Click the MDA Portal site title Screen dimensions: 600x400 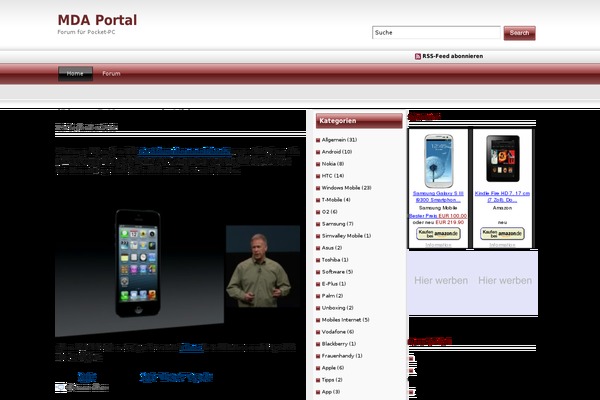point(97,20)
